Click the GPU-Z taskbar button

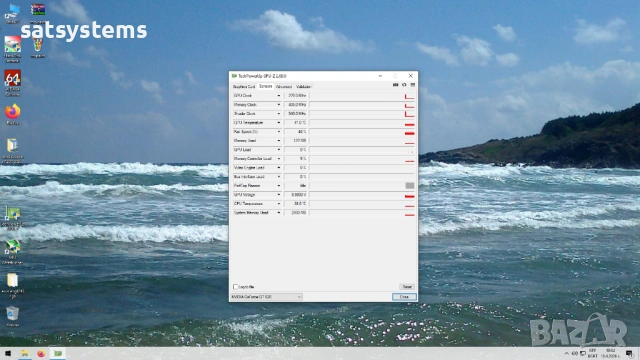[58, 353]
